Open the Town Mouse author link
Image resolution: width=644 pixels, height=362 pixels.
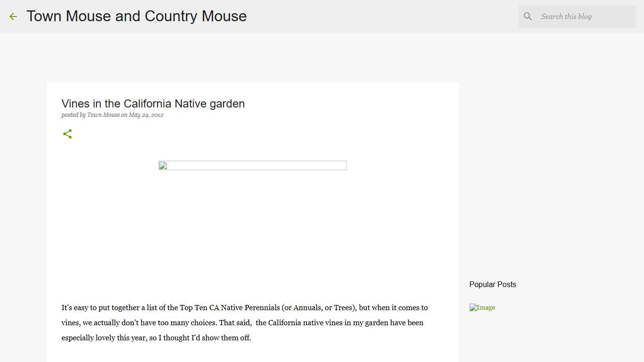(103, 115)
